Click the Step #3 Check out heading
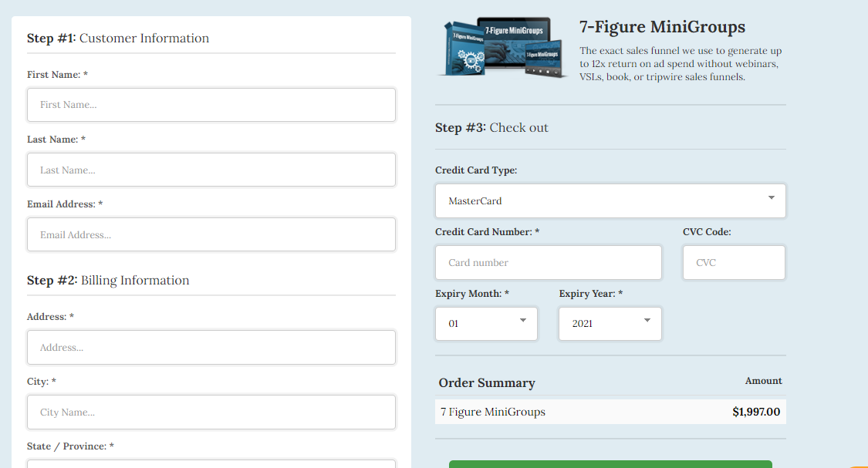Screen dimensions: 868x468 click(x=491, y=128)
